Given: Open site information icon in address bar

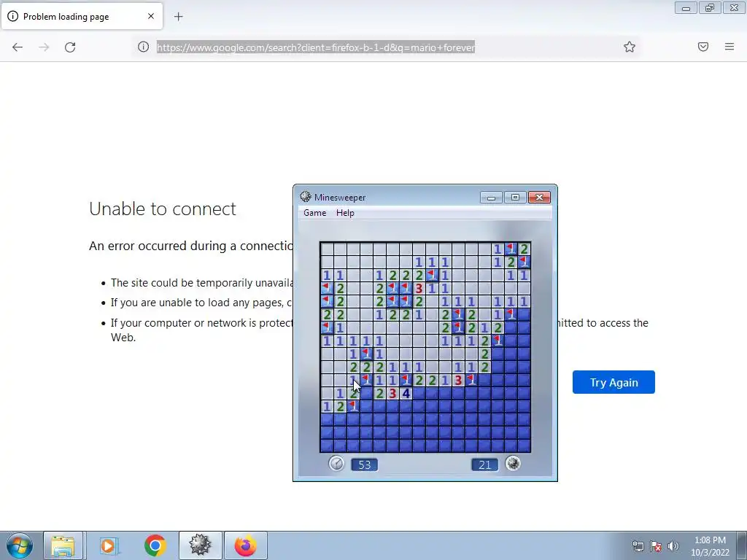Looking at the screenshot, I should [143, 47].
